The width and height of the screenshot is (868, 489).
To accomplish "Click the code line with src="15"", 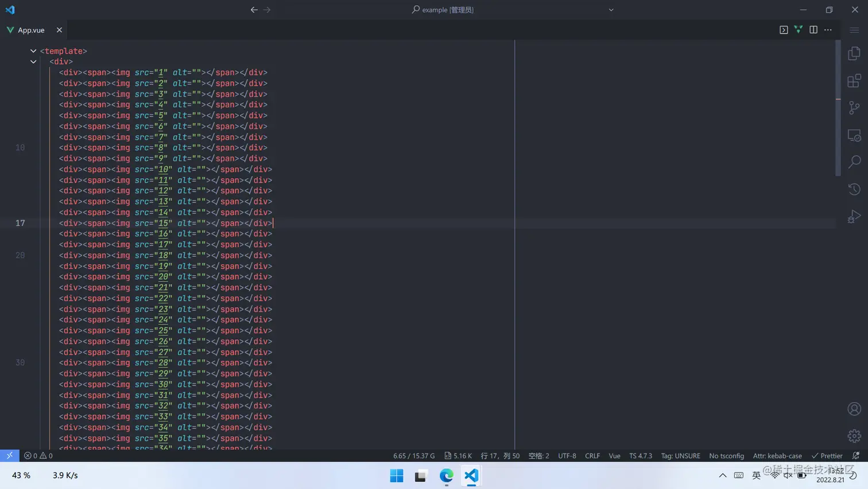I will (165, 223).
